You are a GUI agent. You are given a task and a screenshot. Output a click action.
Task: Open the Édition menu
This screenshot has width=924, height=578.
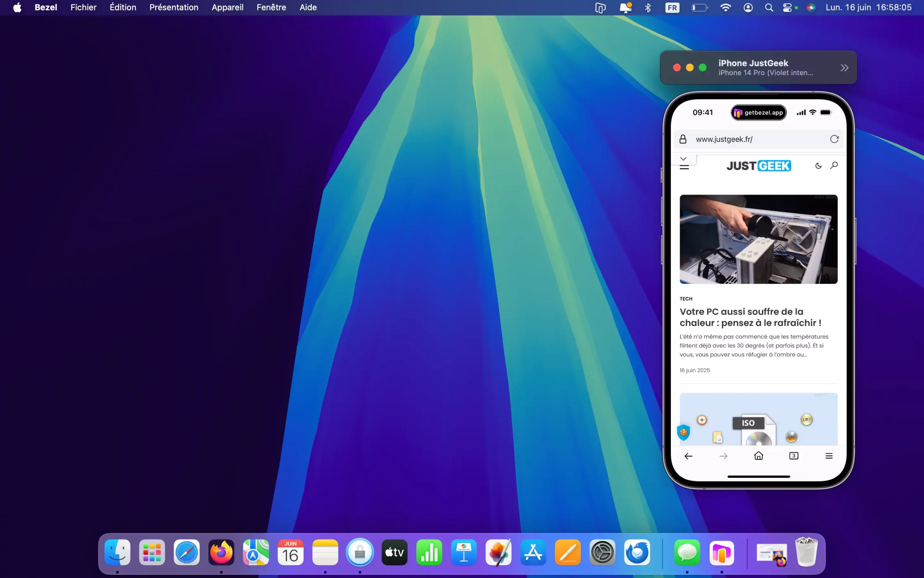click(x=123, y=8)
